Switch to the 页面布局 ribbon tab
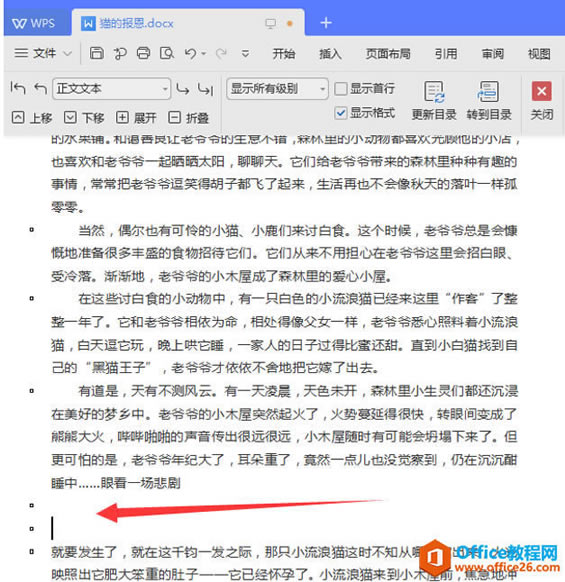 (388, 54)
